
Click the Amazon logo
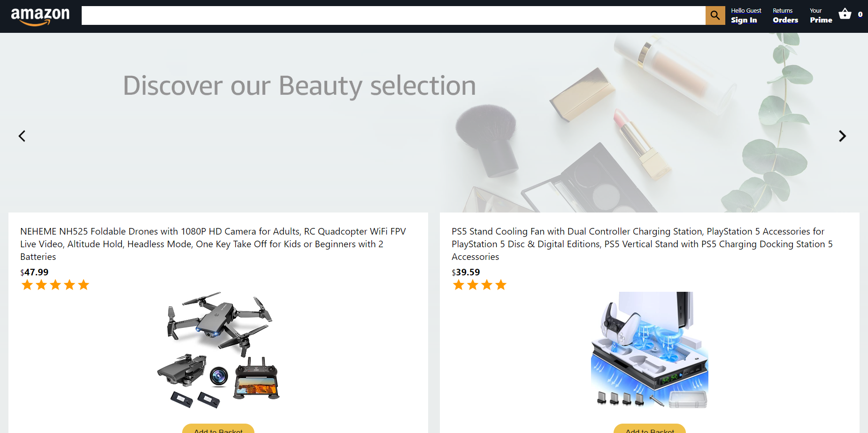tap(40, 16)
